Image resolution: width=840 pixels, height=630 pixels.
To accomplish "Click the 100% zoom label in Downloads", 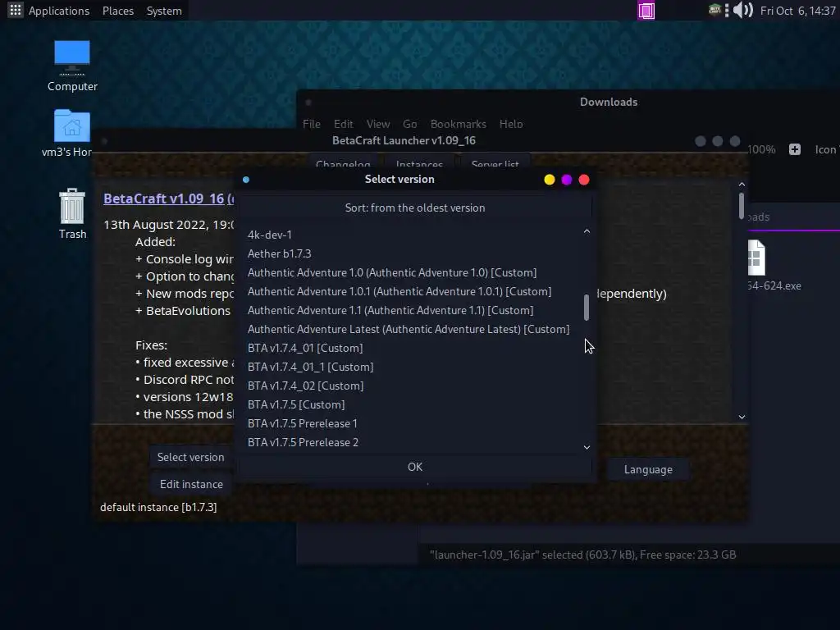I will [x=761, y=149].
